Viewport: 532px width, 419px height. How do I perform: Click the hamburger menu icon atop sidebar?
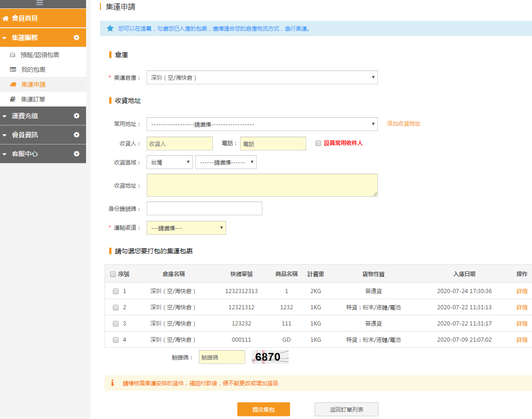pos(40,3)
